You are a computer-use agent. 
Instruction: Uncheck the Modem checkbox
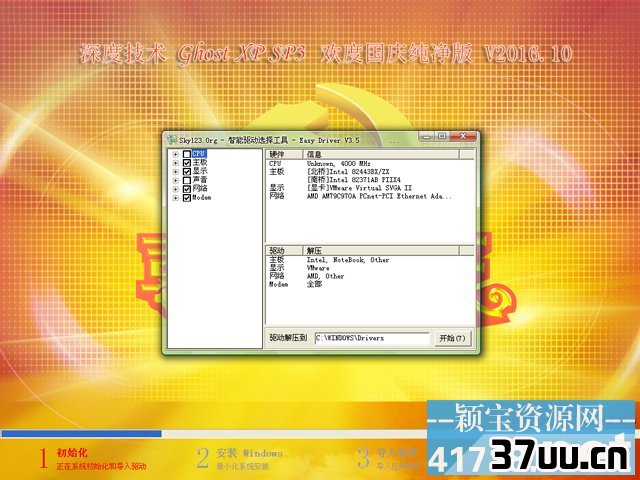coord(187,198)
